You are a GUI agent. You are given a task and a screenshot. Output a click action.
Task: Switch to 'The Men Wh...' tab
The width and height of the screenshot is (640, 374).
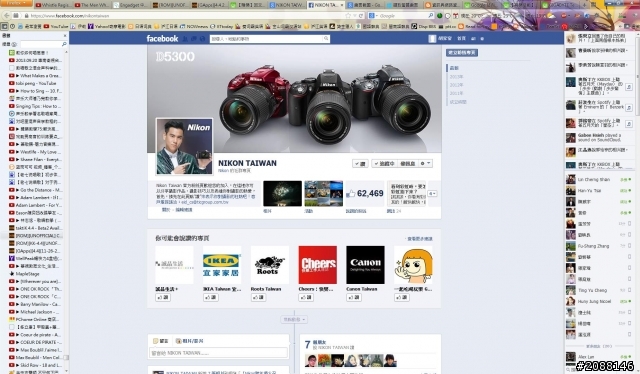coord(91,5)
